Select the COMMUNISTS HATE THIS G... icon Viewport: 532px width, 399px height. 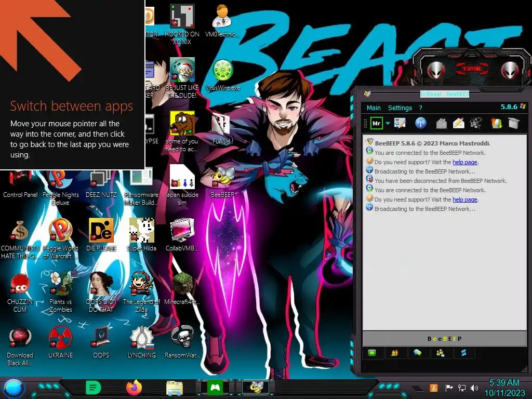(x=20, y=240)
